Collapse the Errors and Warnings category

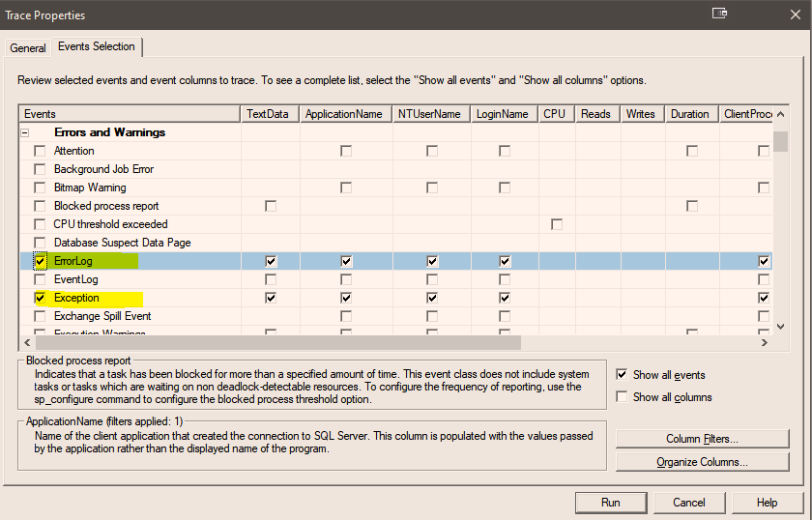(x=25, y=132)
